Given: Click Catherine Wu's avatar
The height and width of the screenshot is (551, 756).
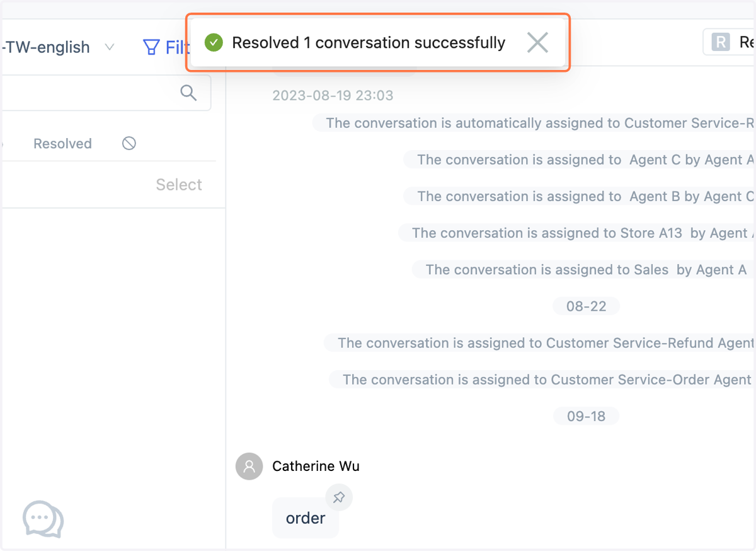Looking at the screenshot, I should point(249,467).
